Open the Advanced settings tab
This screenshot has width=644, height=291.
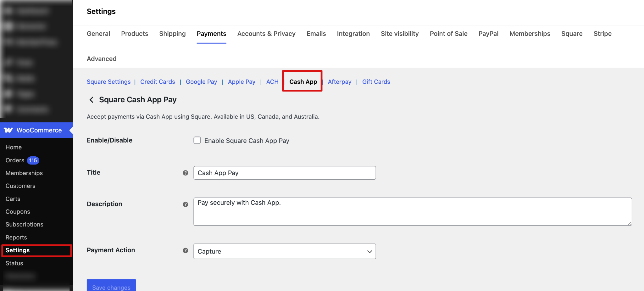101,59
